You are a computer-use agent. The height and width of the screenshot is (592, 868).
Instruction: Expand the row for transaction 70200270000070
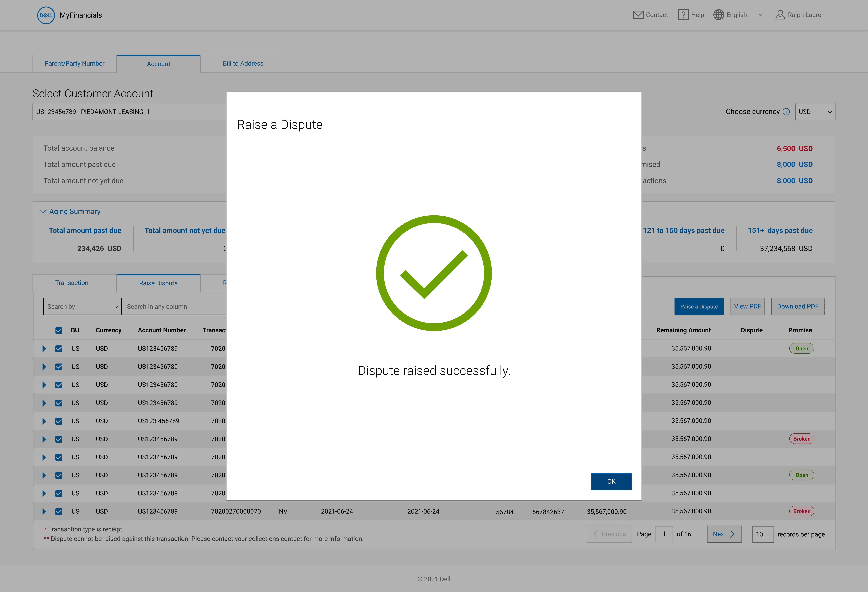tap(44, 512)
